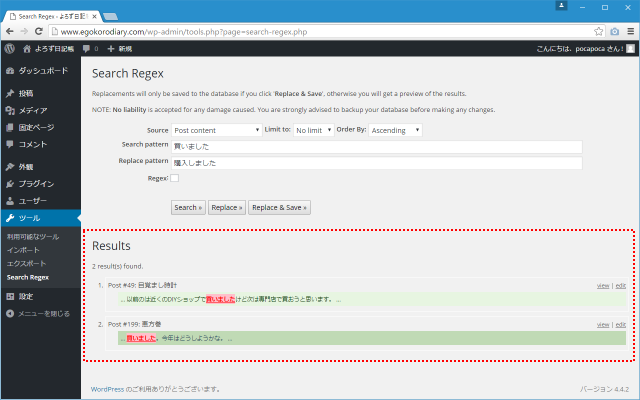Open the edit link for Post #49

(x=620, y=285)
